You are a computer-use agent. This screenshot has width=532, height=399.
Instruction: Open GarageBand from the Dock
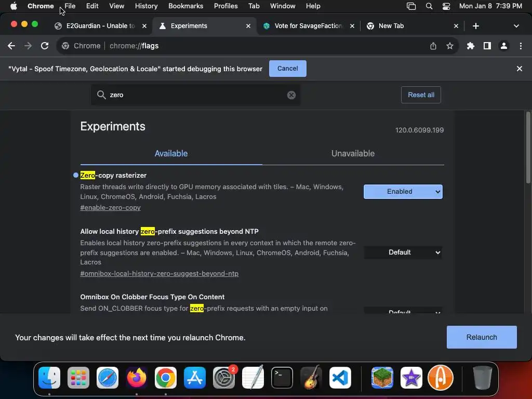pyautogui.click(x=311, y=378)
